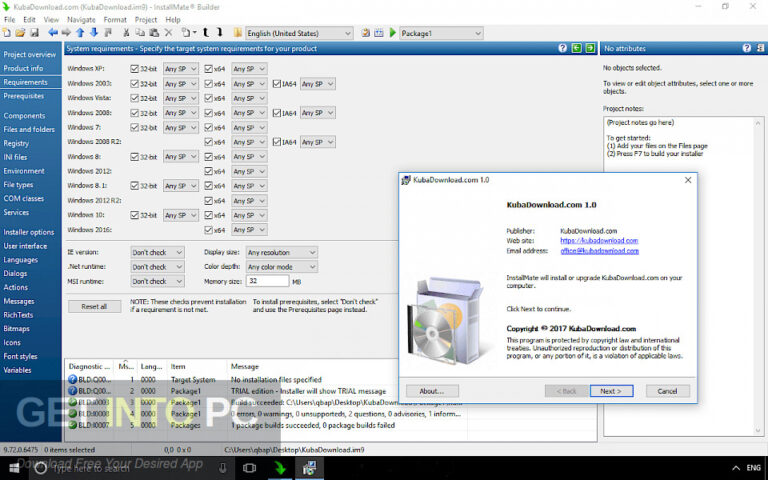The height and width of the screenshot is (480, 768).
Task: Click the Cut scissors icon
Action: point(126,33)
